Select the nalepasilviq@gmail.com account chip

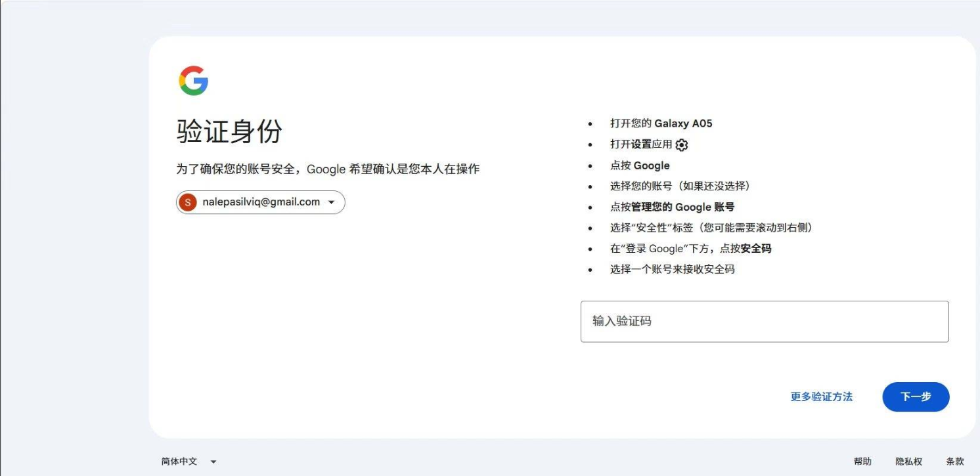coord(261,202)
